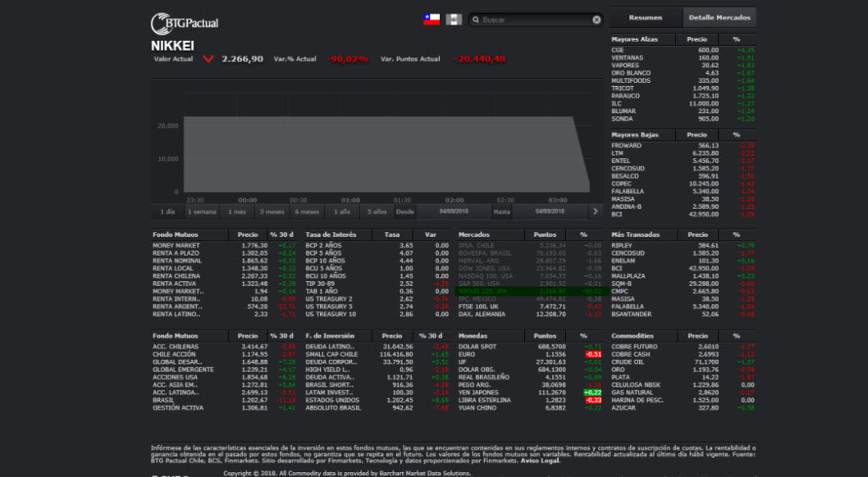The width and height of the screenshot is (868, 477).
Task: Select RENTA A PLAZO fund
Action: (x=224, y=253)
